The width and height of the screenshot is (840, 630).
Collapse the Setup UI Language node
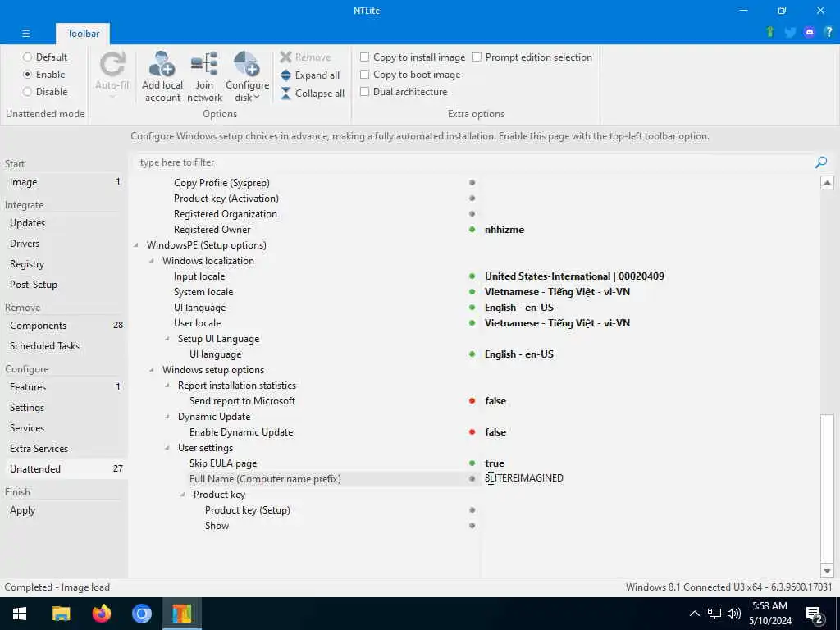click(167, 339)
